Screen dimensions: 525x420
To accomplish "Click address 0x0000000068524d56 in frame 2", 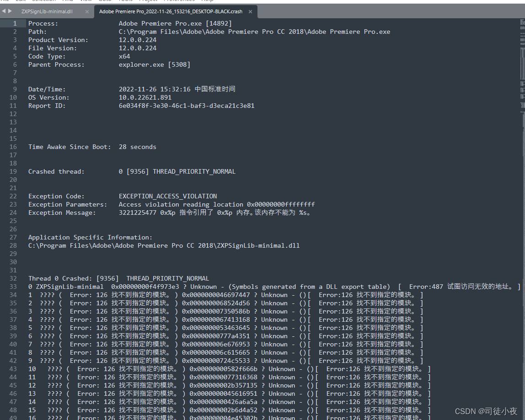I will click(x=216, y=303).
